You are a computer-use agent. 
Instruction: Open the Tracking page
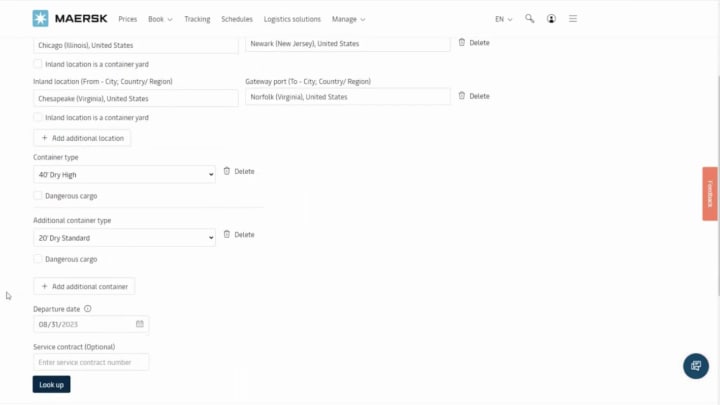[x=197, y=19]
